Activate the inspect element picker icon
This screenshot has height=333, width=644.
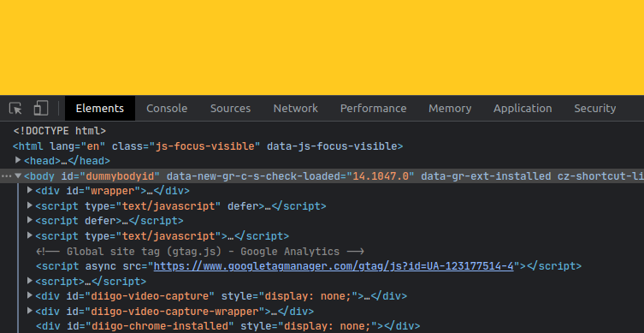[x=15, y=109]
